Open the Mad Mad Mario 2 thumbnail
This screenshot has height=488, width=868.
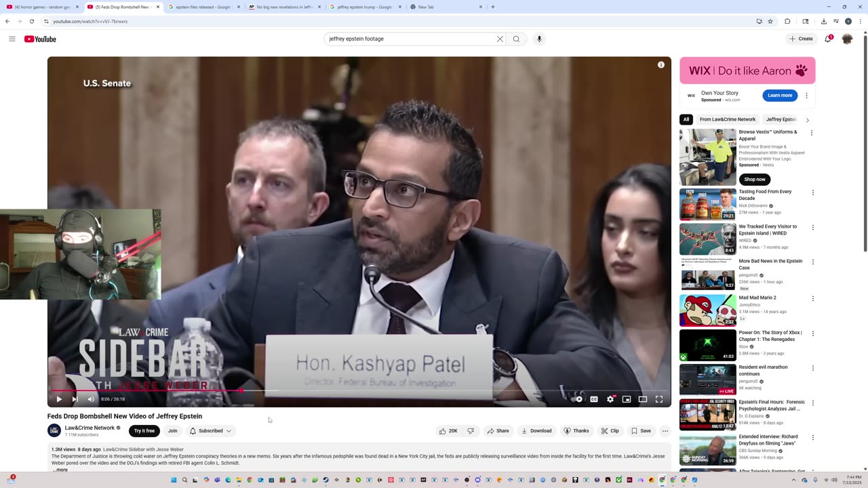(708, 310)
